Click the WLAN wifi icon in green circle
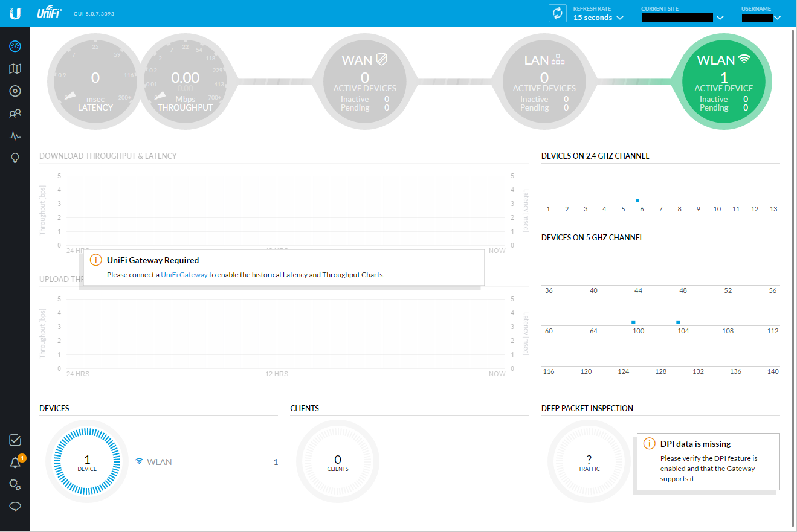The height and width of the screenshot is (532, 797). point(744,59)
